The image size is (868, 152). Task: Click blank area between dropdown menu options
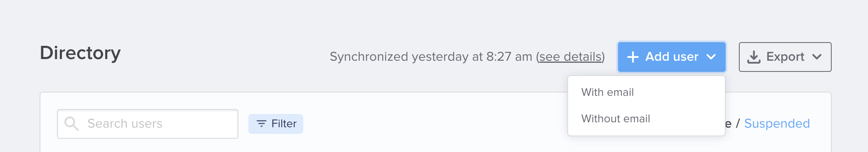646,105
